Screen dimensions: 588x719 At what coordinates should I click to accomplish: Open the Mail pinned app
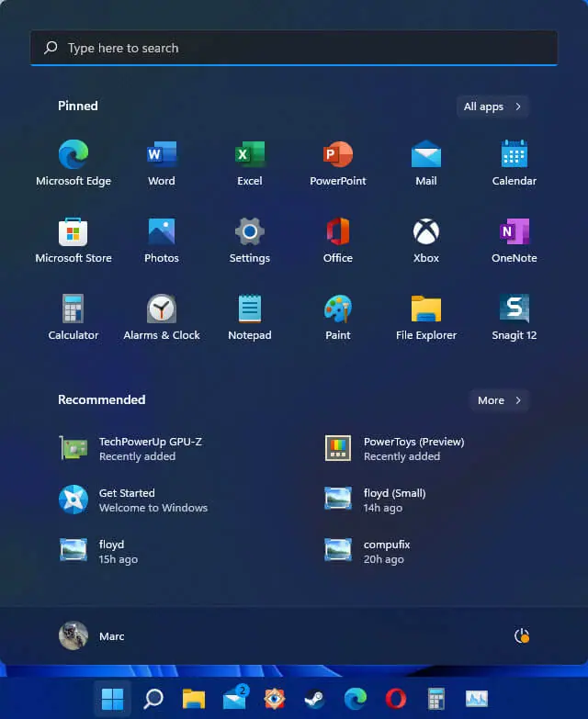coord(426,163)
